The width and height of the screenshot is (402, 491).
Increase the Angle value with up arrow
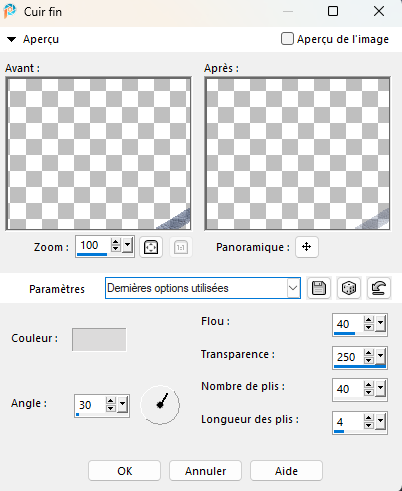110,401
